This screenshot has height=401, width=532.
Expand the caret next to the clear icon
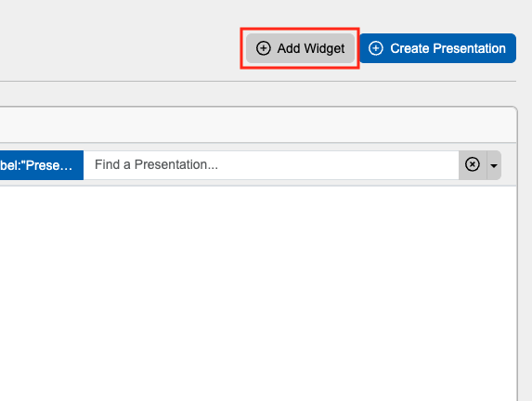(x=494, y=165)
